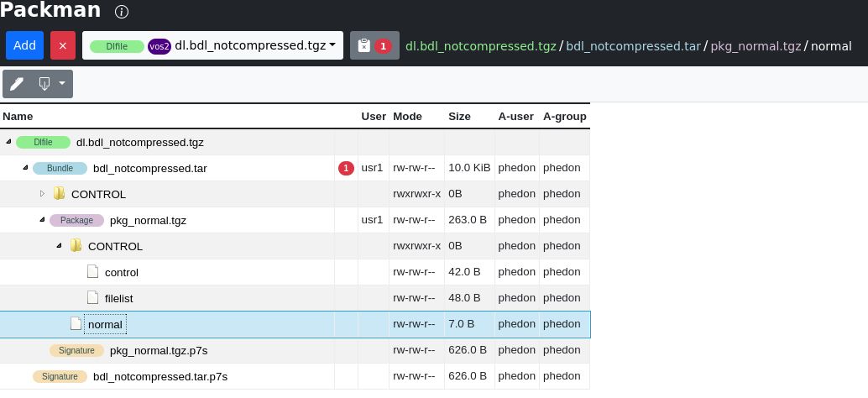Click pkg_normal.tgz breadcrumb link
Image resolution: width=868 pixels, height=398 pixels.
pos(756,46)
